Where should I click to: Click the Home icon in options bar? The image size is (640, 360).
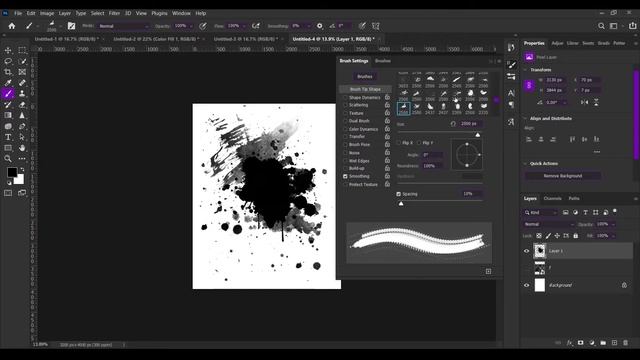[x=11, y=26]
